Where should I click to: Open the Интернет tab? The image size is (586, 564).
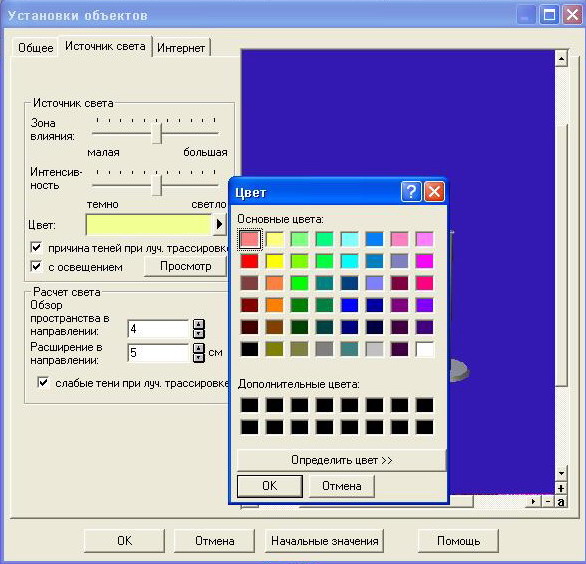[181, 48]
